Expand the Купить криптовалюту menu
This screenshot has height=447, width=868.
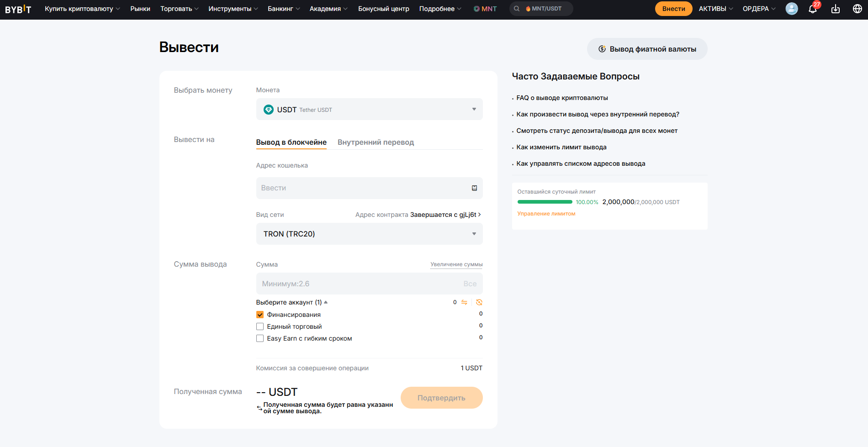[x=82, y=9]
